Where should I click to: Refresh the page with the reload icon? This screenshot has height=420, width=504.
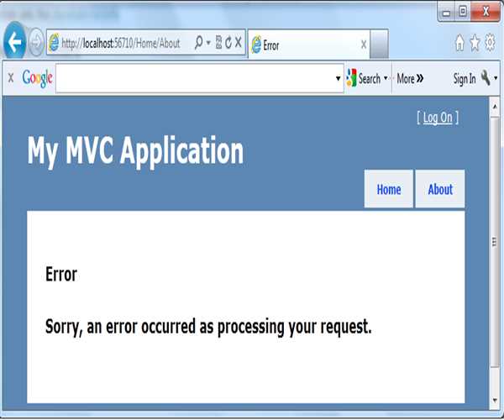228,42
